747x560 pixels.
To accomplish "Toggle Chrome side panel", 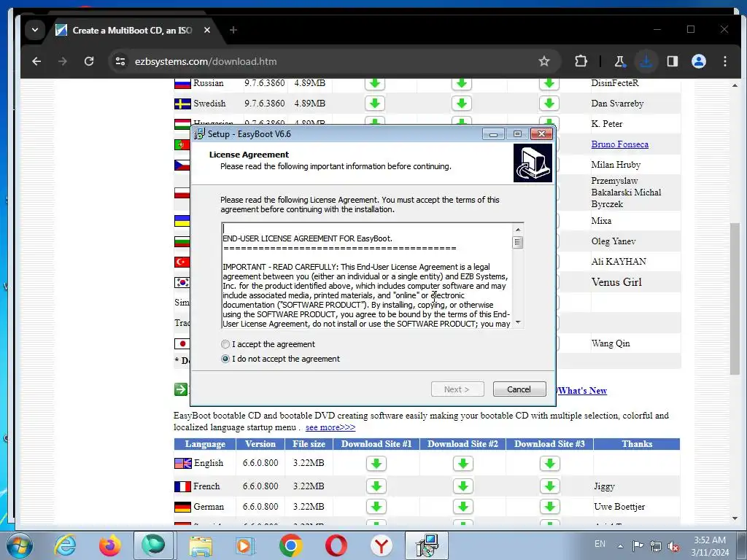I will click(672, 61).
